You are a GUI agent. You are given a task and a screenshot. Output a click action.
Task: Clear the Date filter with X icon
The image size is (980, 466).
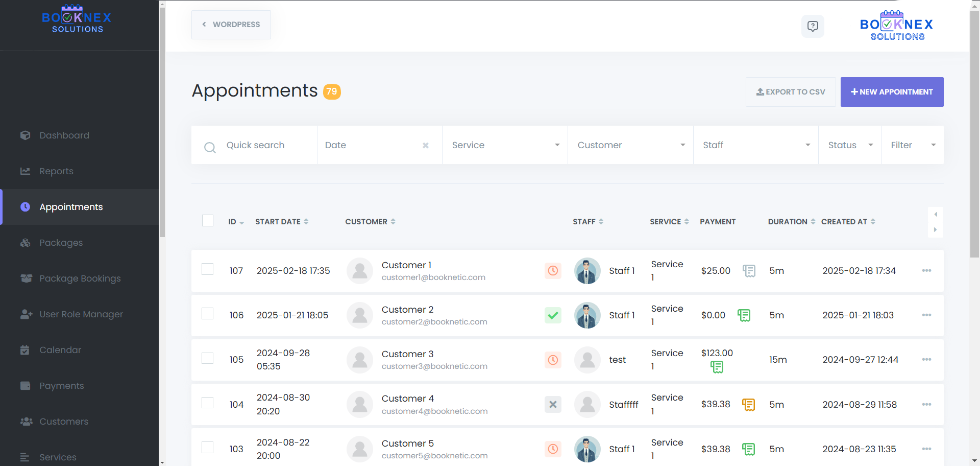pyautogui.click(x=426, y=146)
